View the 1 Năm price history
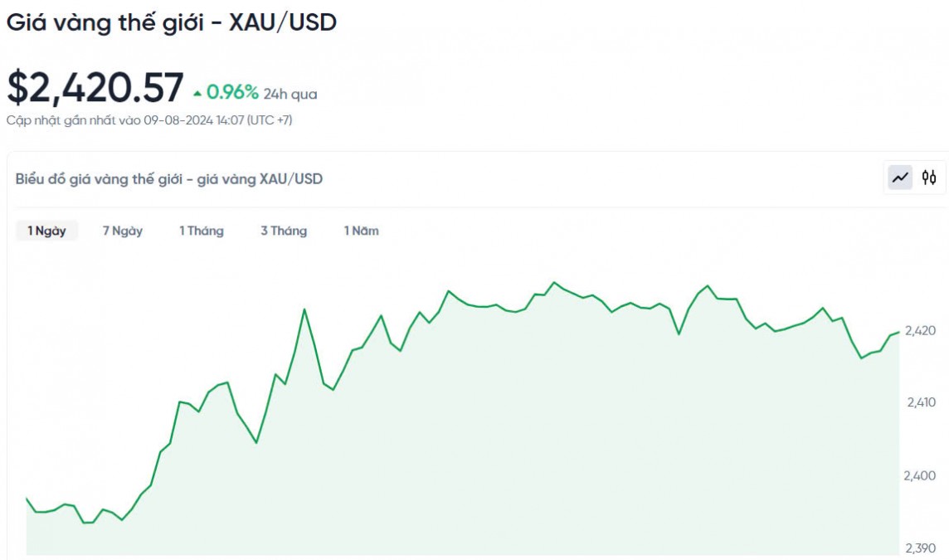 pyautogui.click(x=362, y=231)
